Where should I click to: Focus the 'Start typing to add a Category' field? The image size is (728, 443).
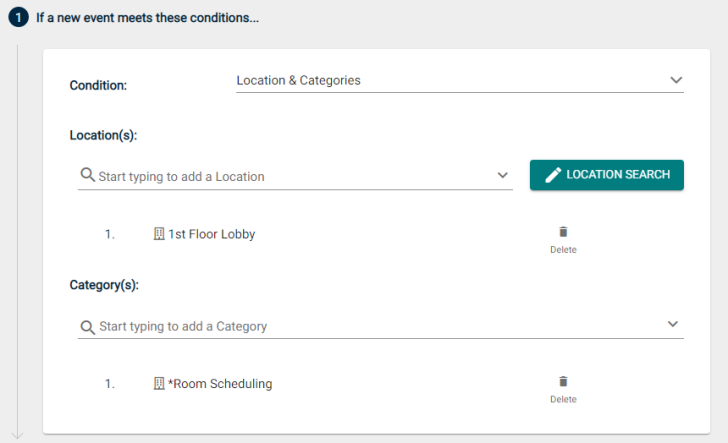tap(381, 326)
